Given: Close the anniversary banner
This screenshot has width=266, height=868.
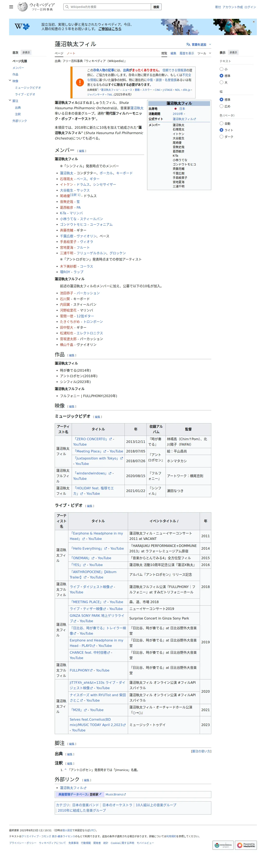Looking at the screenshot, I should pos(254,22).
